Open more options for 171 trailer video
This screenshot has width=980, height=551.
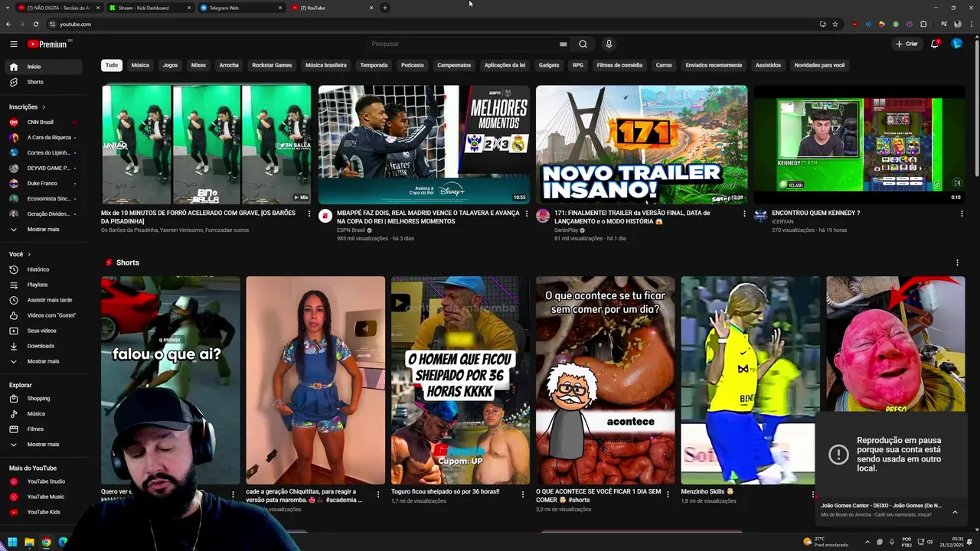tap(744, 214)
